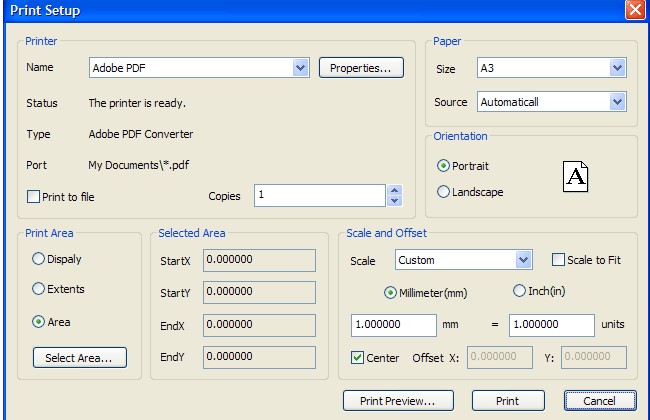The height and width of the screenshot is (420, 650).
Task: Click into the mm scale value field
Action: [x=393, y=325]
